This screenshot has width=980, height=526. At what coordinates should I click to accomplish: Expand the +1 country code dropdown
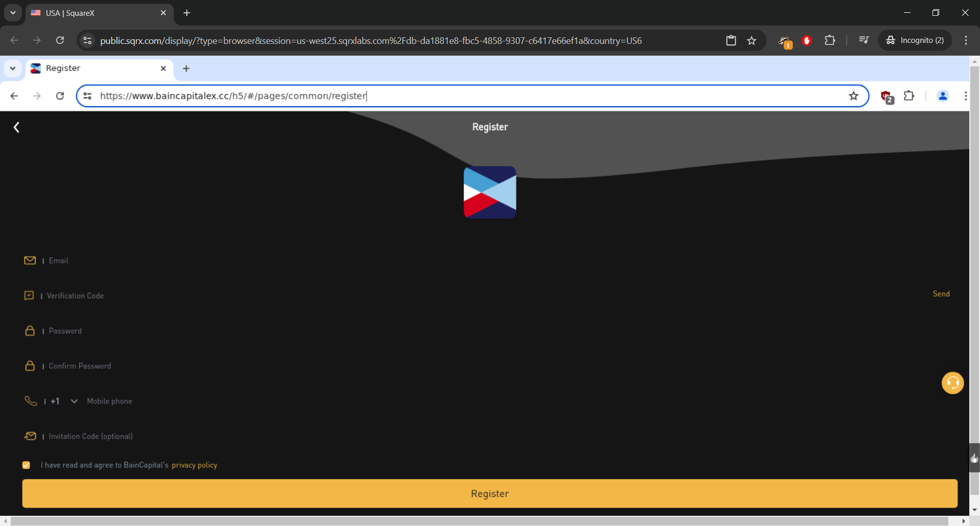(74, 401)
